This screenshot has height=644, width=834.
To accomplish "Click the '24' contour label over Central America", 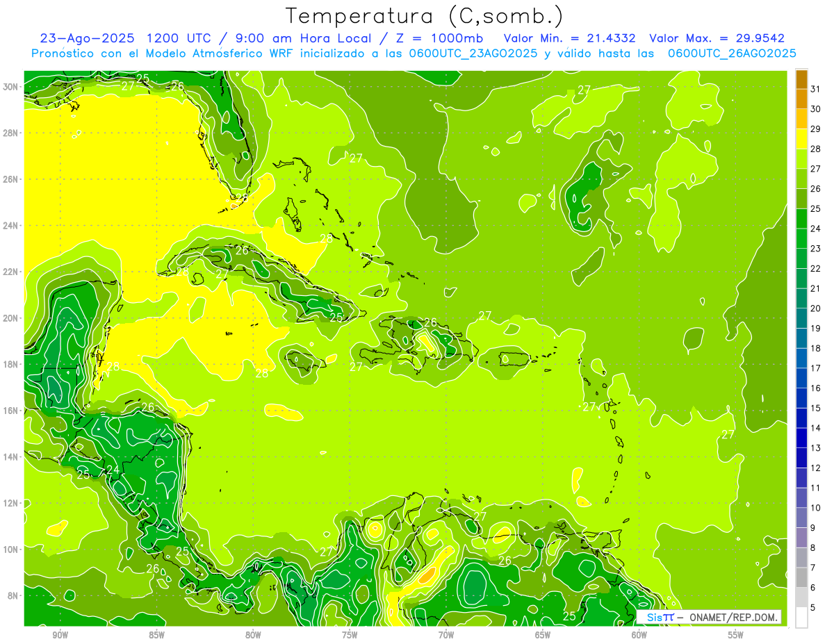I will (x=113, y=470).
